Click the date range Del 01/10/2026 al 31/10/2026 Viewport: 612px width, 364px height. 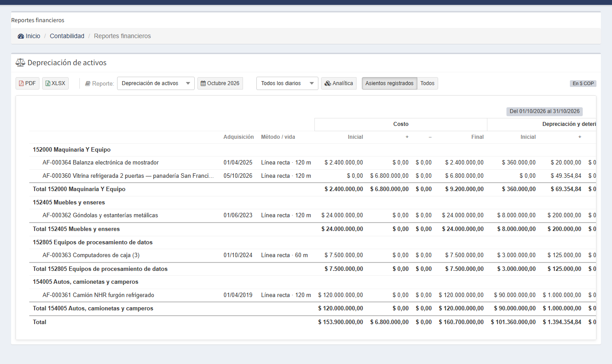(545, 112)
